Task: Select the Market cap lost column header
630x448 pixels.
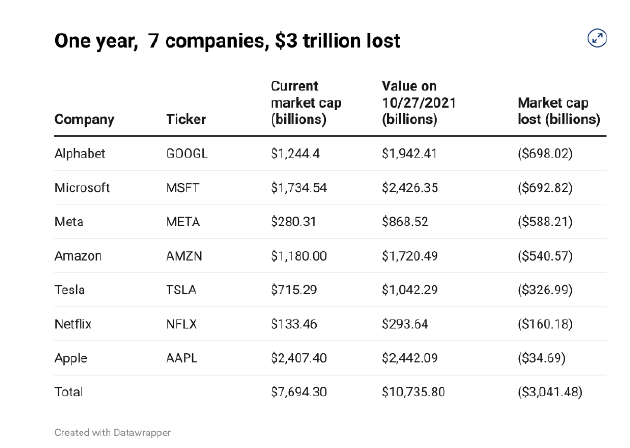Action: 558,111
